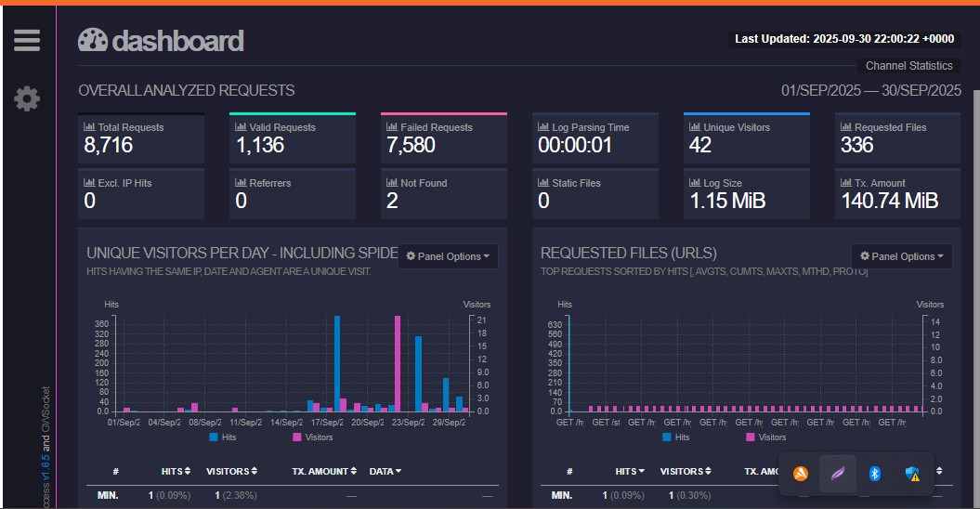Screen dimensions: 980x509
Task: Open the Bluetooth tray icon
Action: point(874,474)
